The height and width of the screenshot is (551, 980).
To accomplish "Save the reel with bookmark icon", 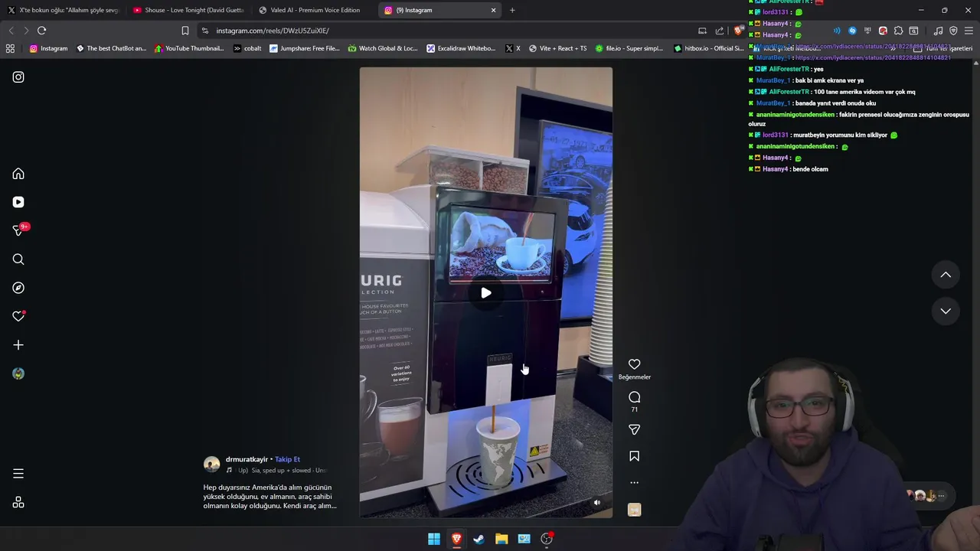I will (634, 456).
